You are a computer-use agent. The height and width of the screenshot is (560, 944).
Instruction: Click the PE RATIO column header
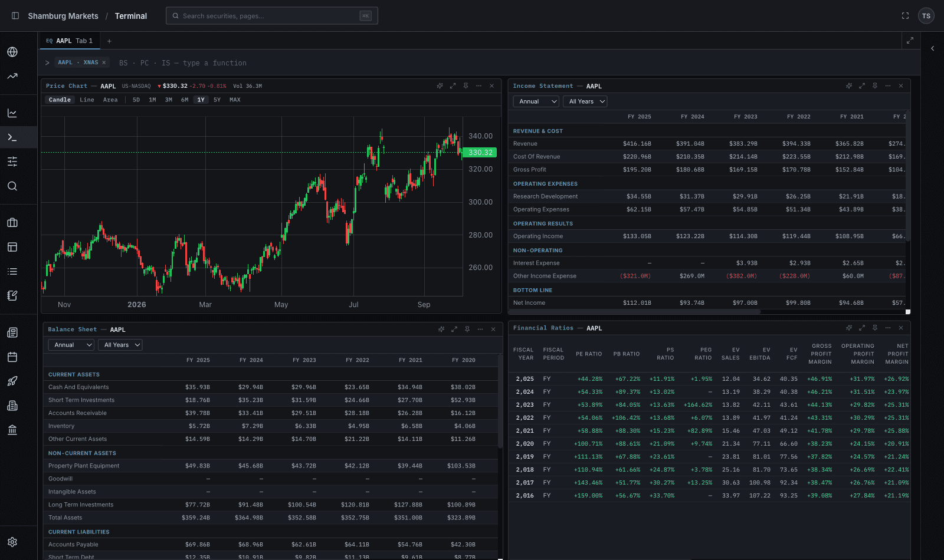coord(589,354)
